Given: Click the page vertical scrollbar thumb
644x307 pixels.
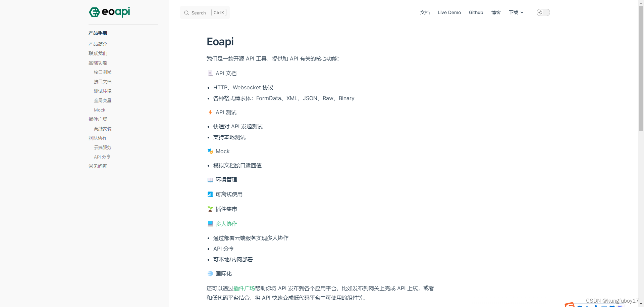Looking at the screenshot, I should pos(641,68).
